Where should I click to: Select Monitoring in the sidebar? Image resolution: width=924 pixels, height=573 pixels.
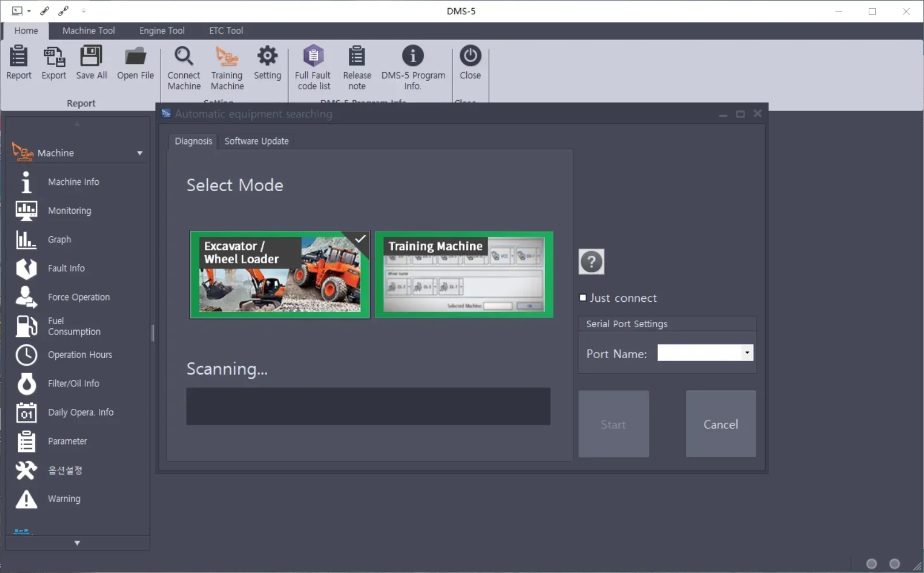click(x=69, y=211)
